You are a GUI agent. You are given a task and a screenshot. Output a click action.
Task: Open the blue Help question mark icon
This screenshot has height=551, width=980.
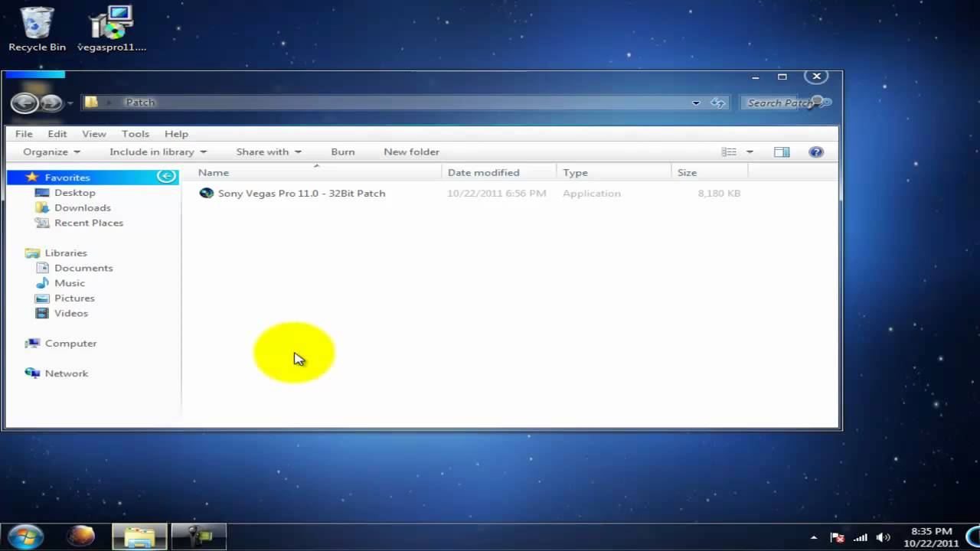click(816, 152)
